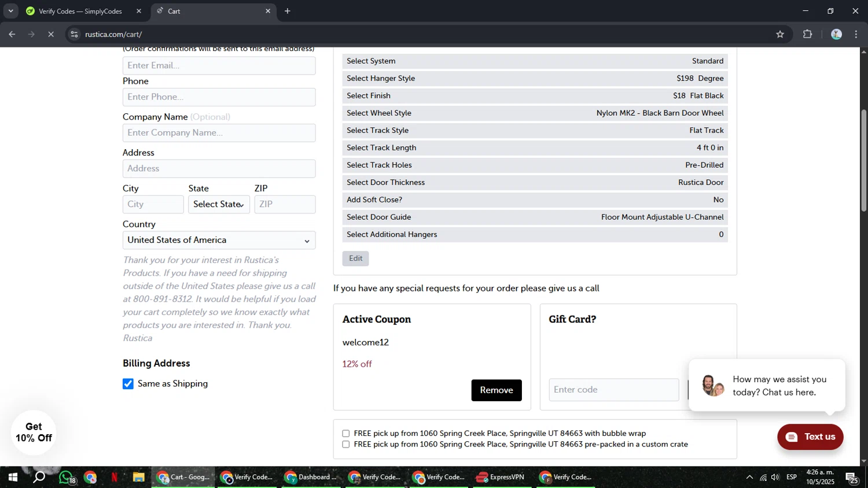Click the Edit button under options
The image size is (868, 488).
(x=356, y=258)
